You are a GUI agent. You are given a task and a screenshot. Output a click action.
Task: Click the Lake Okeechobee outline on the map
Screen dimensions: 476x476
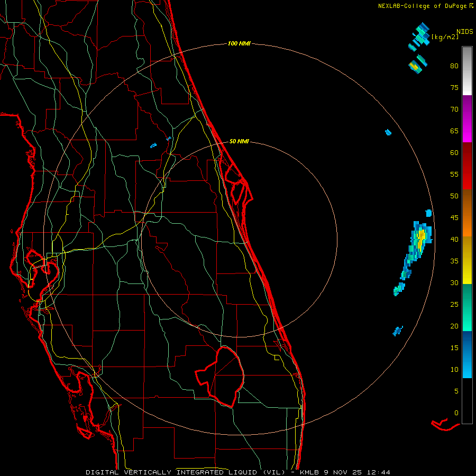220,377
